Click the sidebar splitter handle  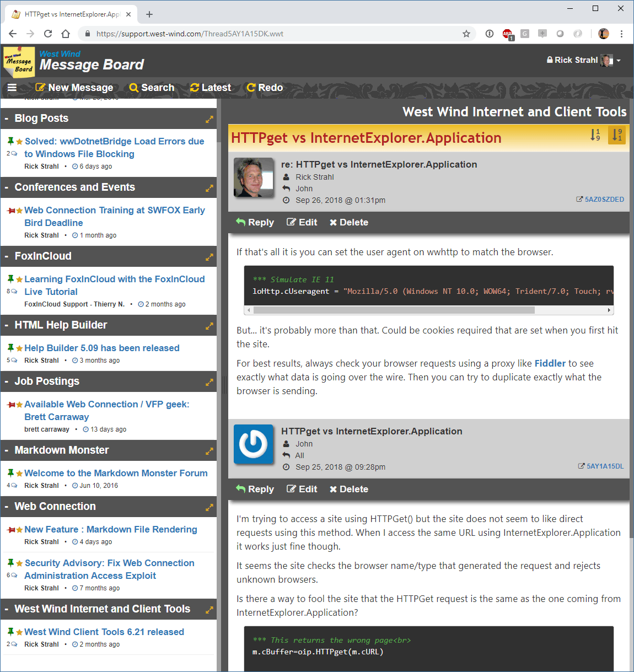tap(224, 384)
